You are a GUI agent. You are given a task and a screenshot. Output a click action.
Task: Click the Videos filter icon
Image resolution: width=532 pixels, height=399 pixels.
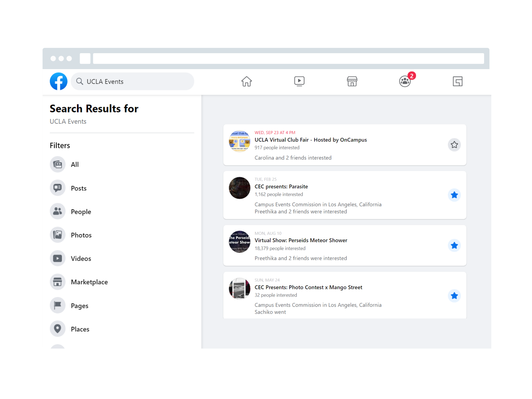click(x=58, y=258)
